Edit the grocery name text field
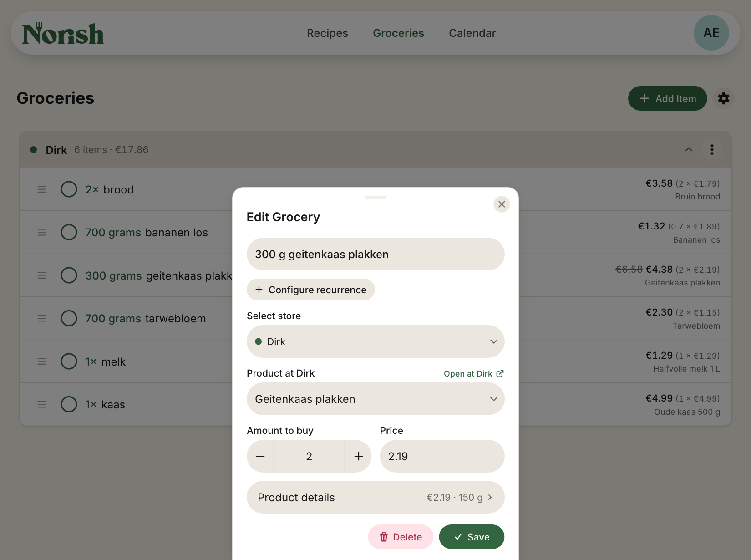Screen dimensions: 751x560 [375, 254]
